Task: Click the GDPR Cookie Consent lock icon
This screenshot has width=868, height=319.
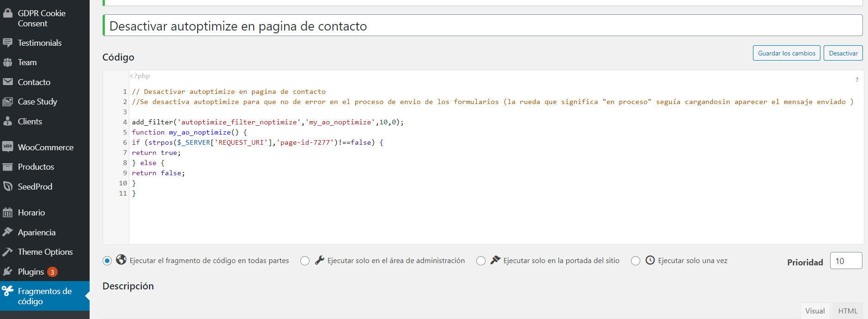Action: click(8, 13)
